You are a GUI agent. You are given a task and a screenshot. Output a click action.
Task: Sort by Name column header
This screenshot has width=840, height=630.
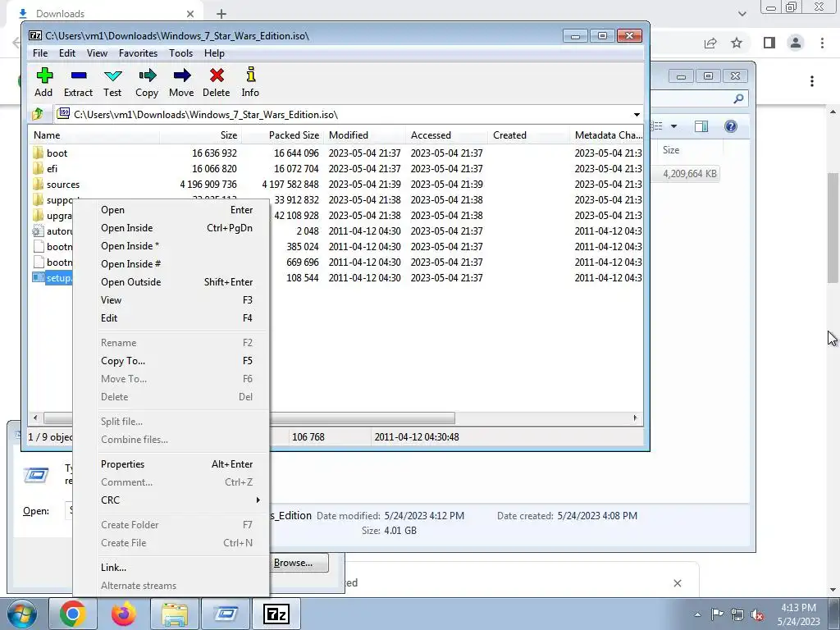point(94,135)
